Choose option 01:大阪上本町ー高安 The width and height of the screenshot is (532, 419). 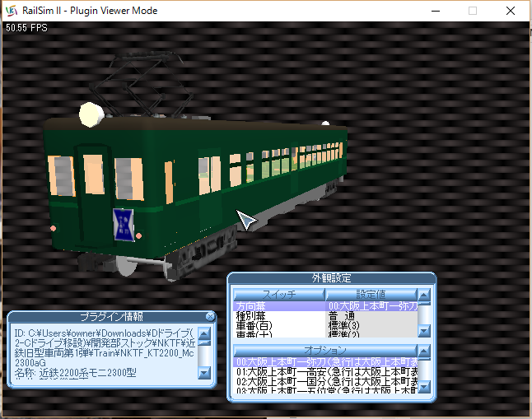coord(326,372)
